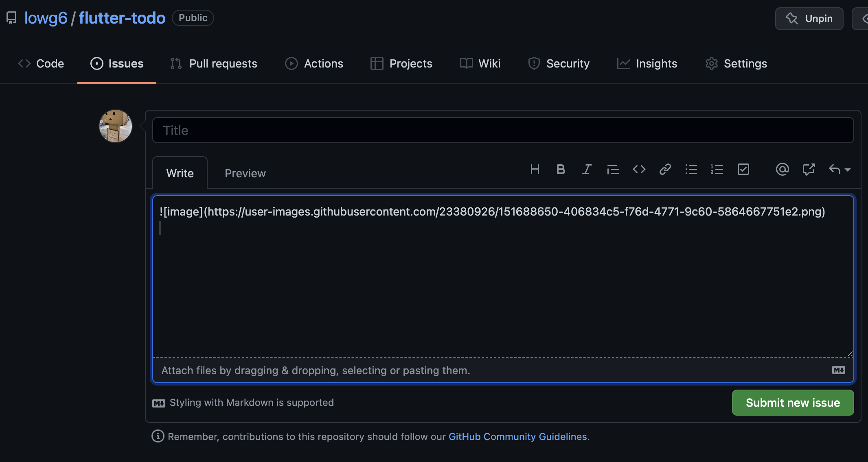Click Submit new issue
The image size is (868, 462).
(792, 403)
